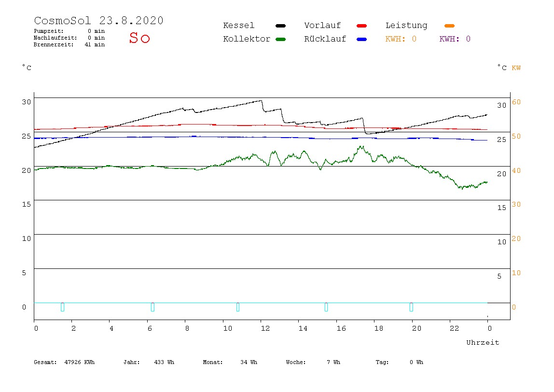
Task: Click the orange "KWH: 0" readout
Action: [x=401, y=39]
